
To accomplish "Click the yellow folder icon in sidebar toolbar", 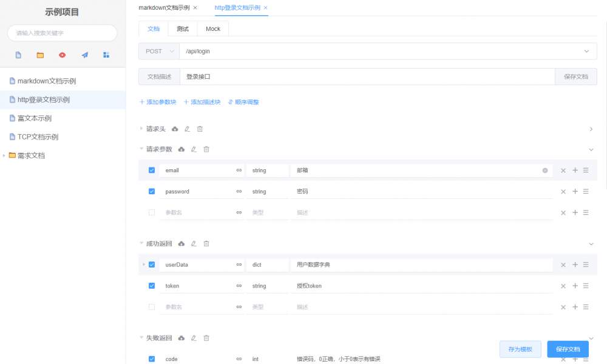I will [40, 55].
